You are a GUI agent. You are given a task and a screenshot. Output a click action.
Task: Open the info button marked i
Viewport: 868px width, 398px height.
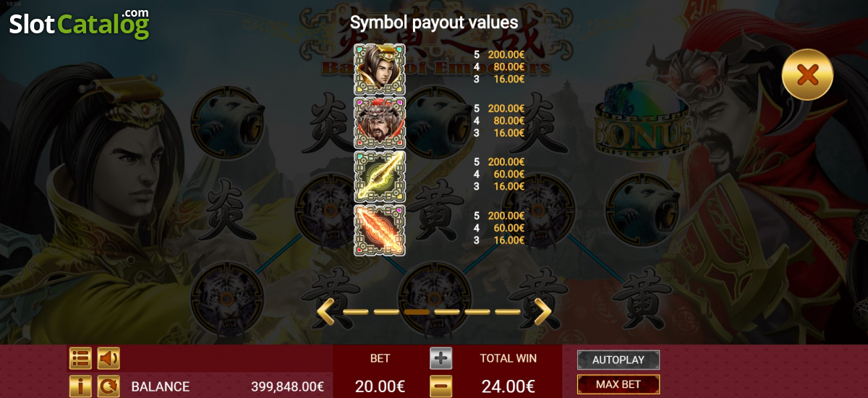(80, 386)
